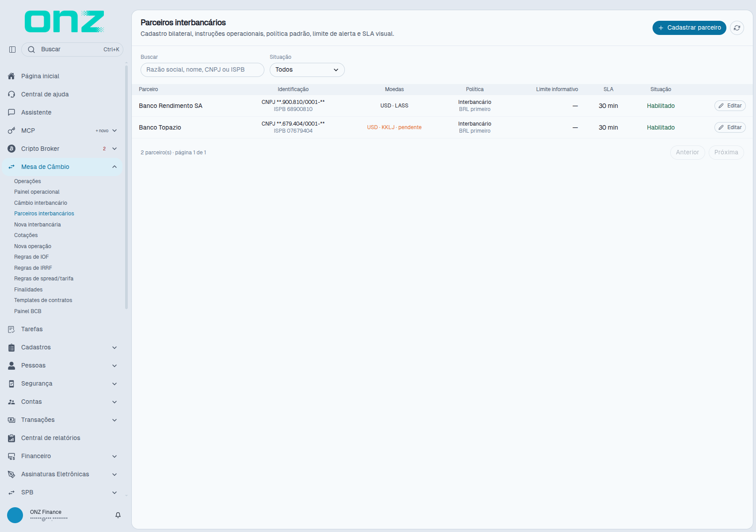Open Nova interbancária submenu item
The height and width of the screenshot is (532, 756).
[38, 225]
